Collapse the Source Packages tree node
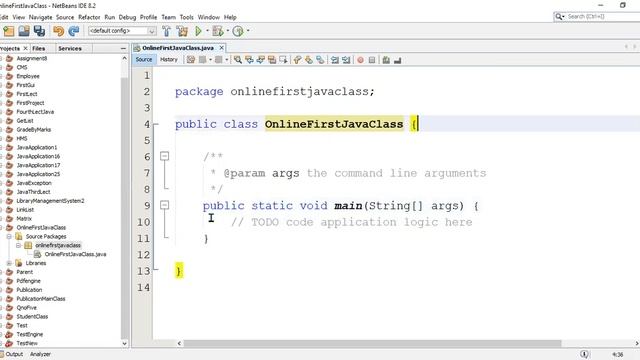Viewport: 640px width, 360px height. click(9, 236)
